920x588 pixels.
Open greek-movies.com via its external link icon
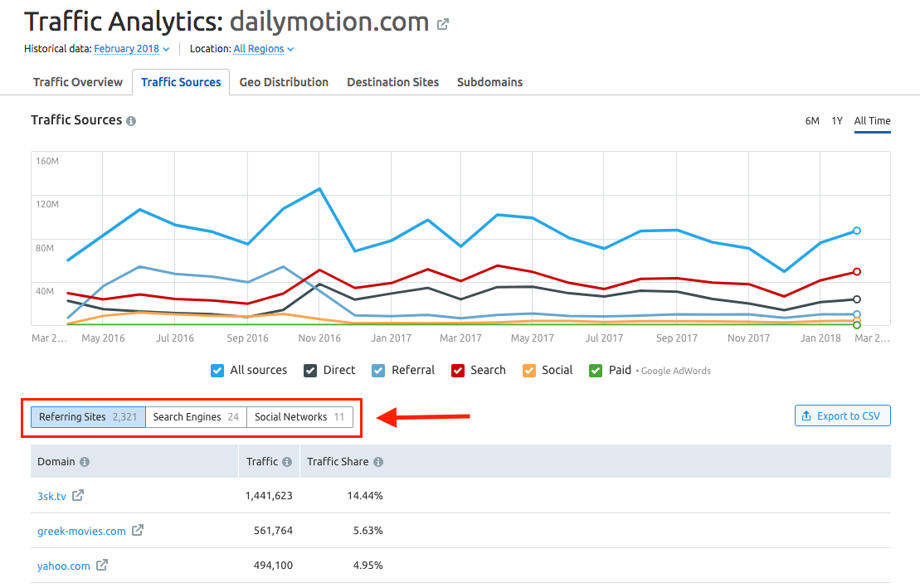point(136,531)
